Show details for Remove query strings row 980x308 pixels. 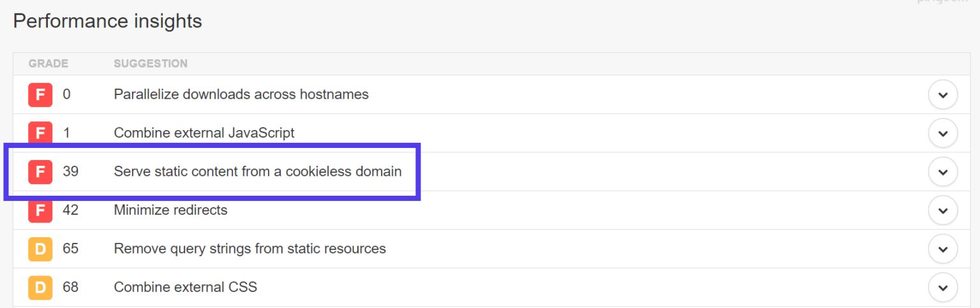[x=942, y=249]
